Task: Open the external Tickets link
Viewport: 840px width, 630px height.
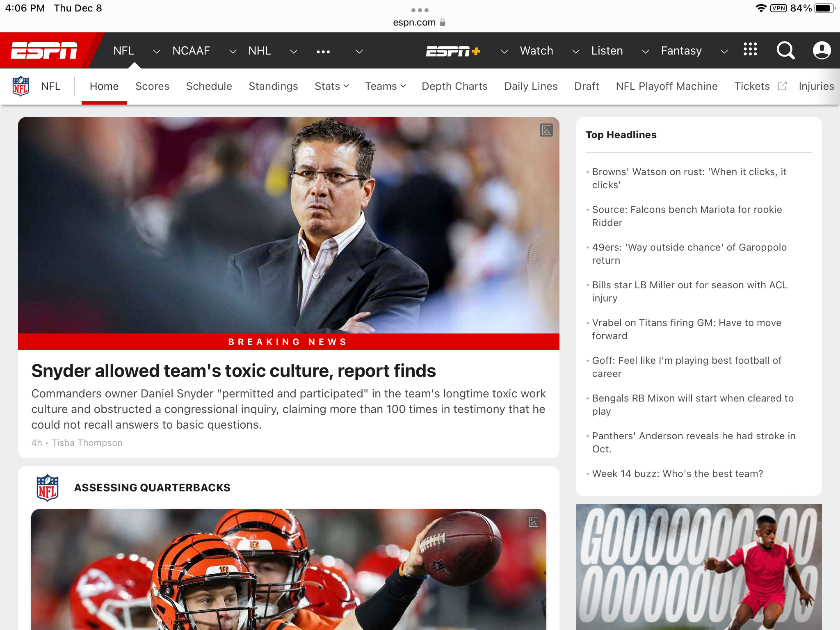Action: [760, 86]
